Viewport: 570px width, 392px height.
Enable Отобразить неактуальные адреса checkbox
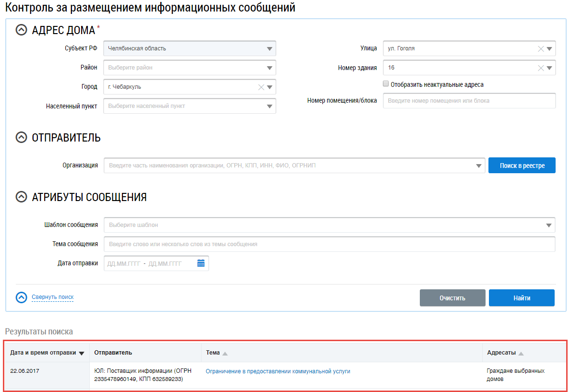tap(386, 84)
